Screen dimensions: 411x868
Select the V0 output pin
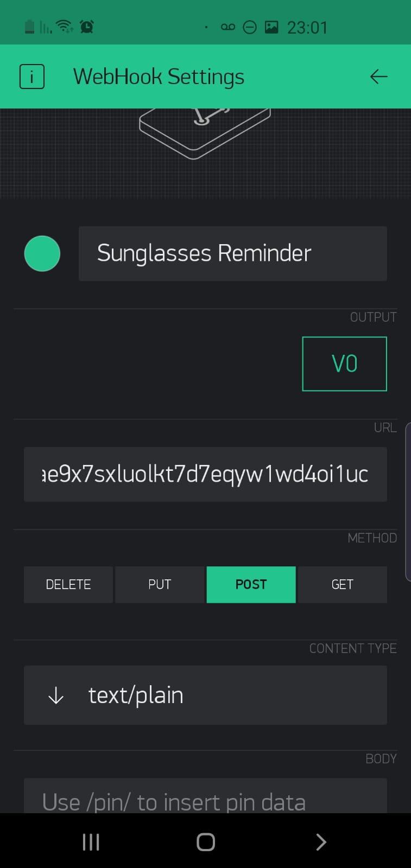coord(344,363)
